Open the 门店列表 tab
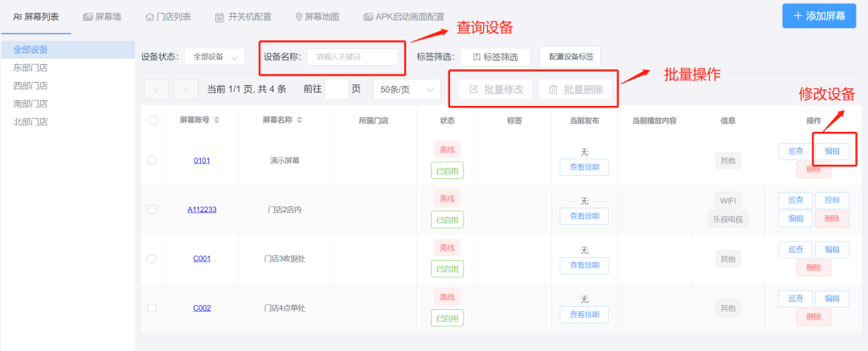868x351 pixels. point(168,17)
